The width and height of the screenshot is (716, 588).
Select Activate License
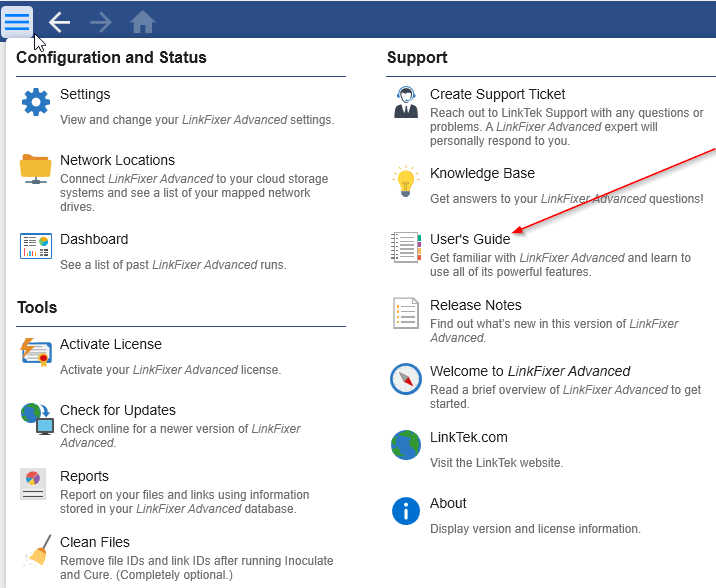click(111, 344)
